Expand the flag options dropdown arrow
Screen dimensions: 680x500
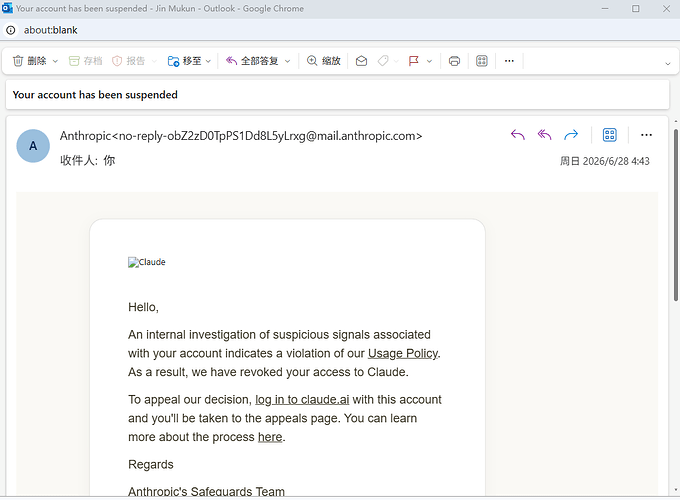pos(429,61)
